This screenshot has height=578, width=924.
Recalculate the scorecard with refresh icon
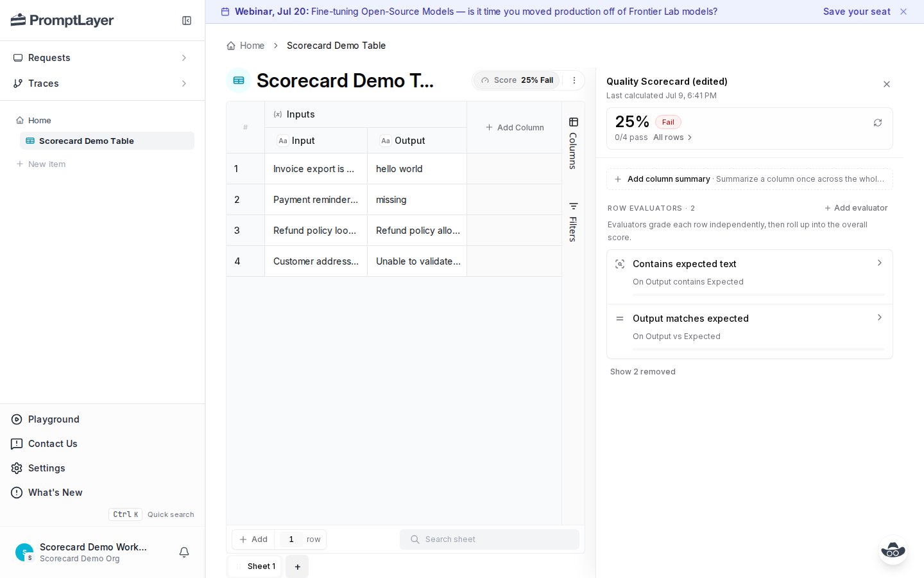[x=878, y=123]
